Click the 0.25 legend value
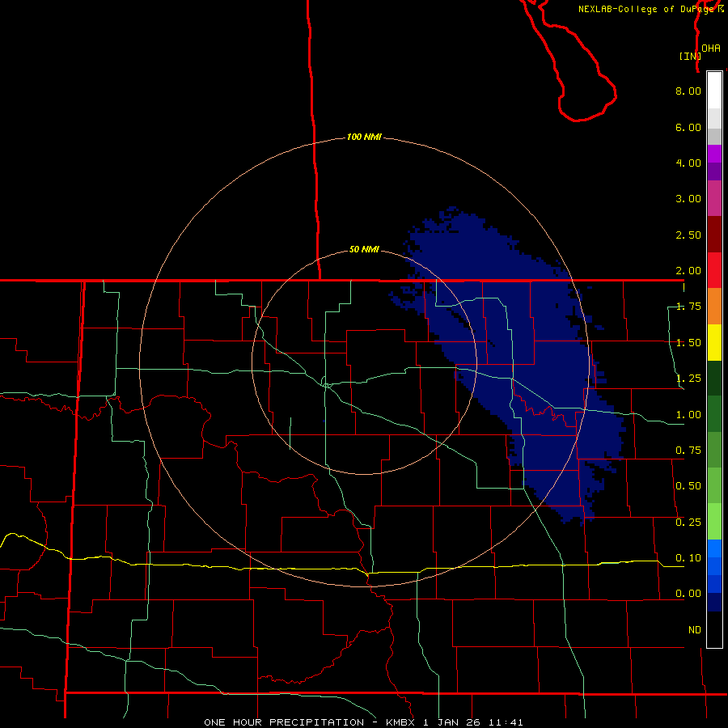 (688, 523)
